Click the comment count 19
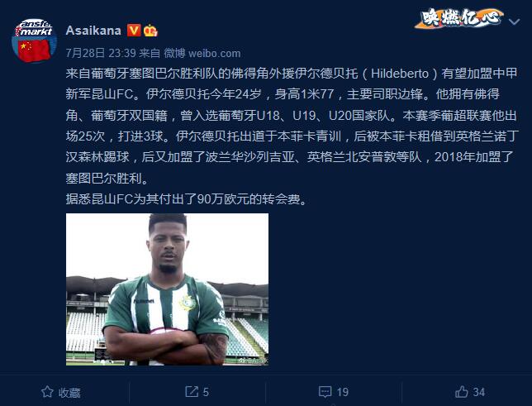 coord(342,392)
